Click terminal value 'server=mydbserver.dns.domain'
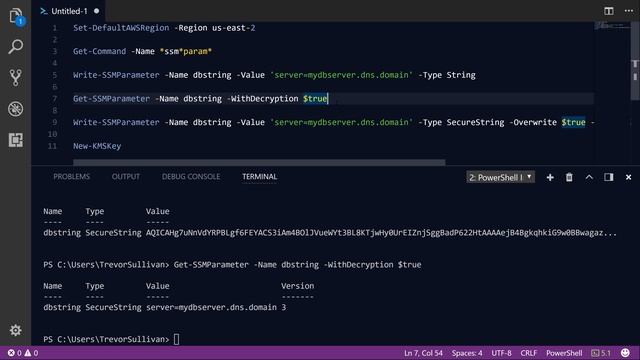640x360 pixels. coord(211,307)
